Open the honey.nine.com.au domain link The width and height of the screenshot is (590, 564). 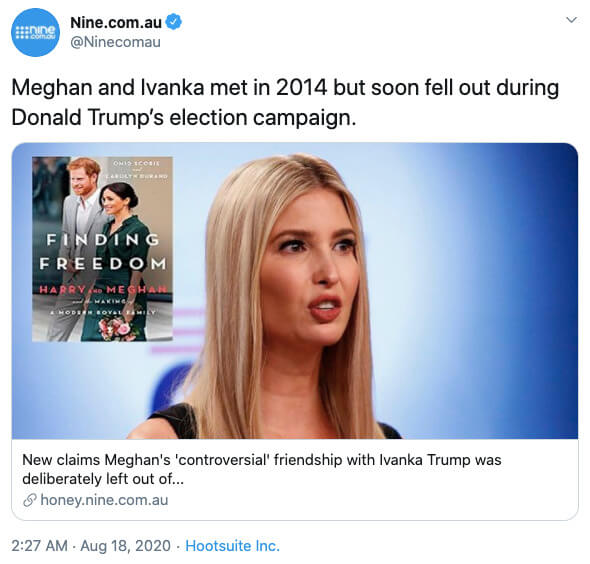click(104, 500)
